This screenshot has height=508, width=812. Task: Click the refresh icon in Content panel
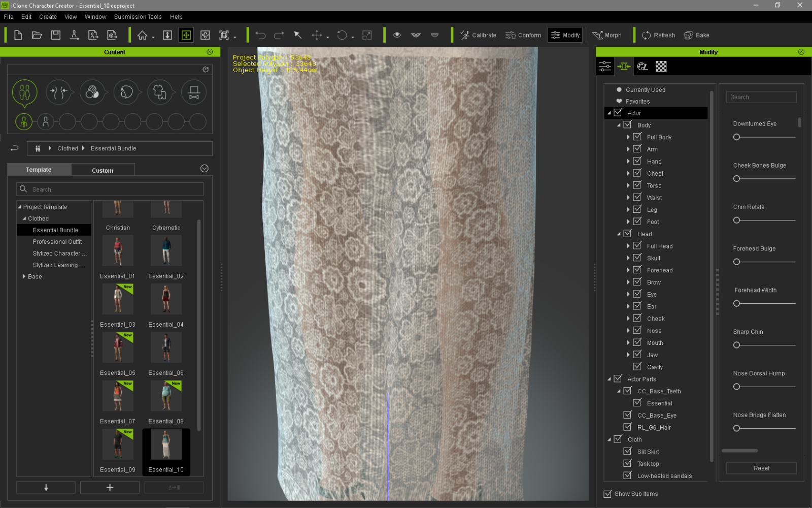[206, 70]
